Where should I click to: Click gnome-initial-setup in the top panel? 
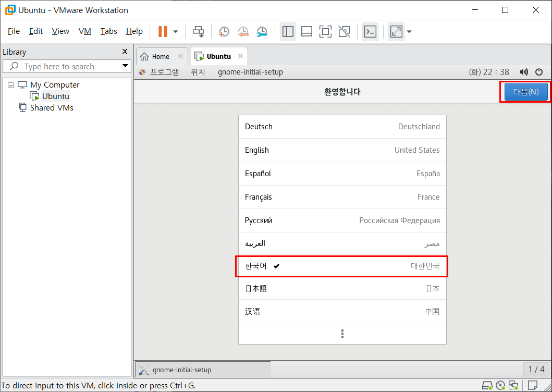point(250,72)
